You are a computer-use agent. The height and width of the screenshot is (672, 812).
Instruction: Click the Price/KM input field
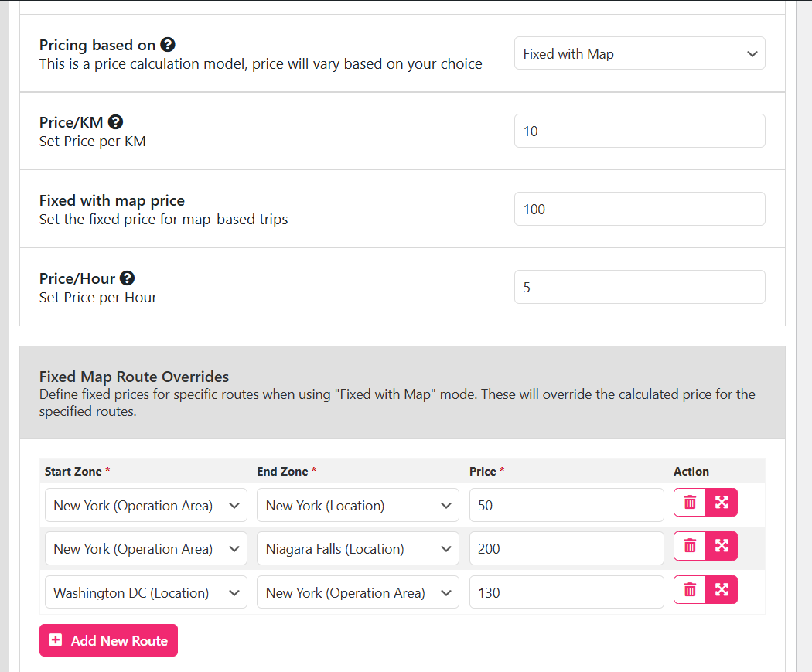click(639, 131)
